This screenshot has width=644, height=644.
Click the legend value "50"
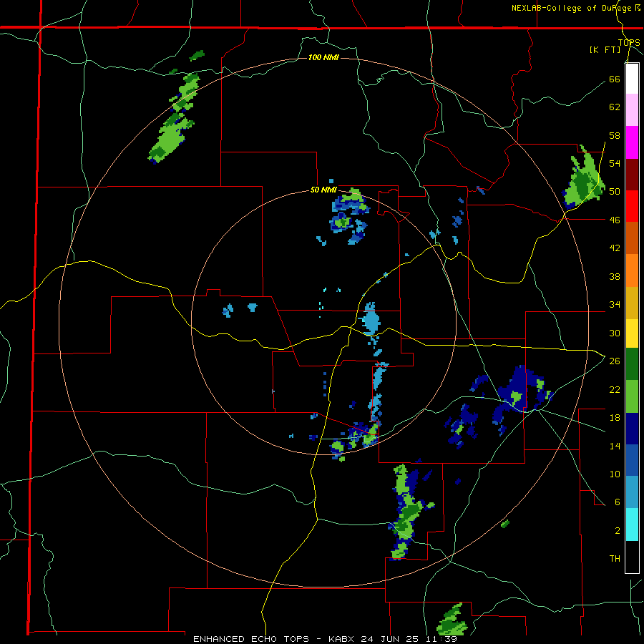click(x=615, y=192)
